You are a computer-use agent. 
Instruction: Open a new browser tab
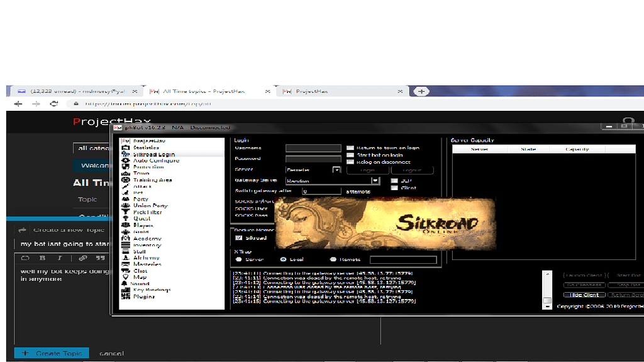(x=421, y=91)
